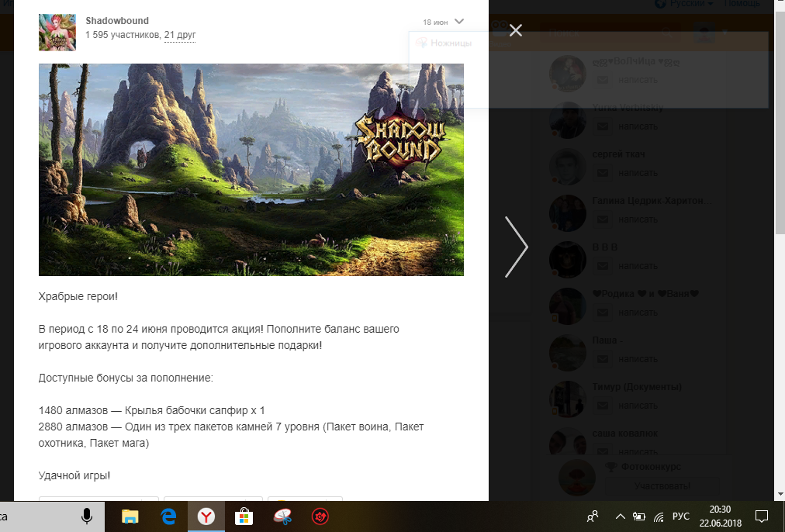Show hidden system tray icons
Image resolution: width=785 pixels, height=532 pixels.
(621, 516)
